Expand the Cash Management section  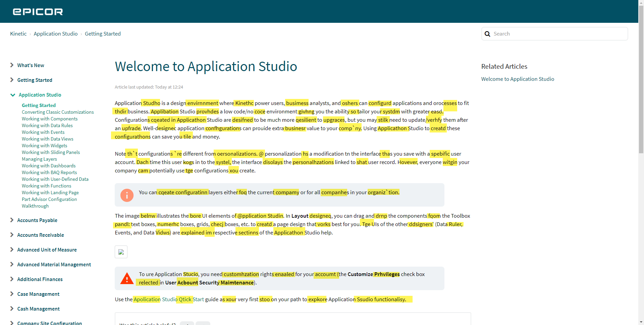pos(12,309)
